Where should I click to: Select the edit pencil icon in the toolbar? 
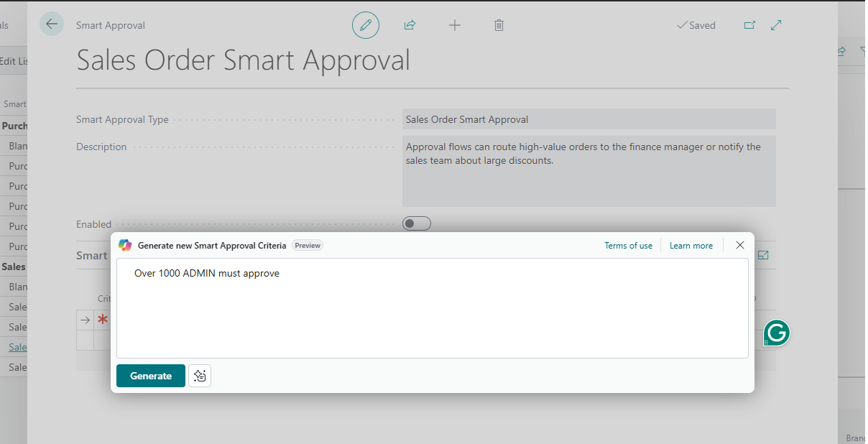(x=366, y=24)
